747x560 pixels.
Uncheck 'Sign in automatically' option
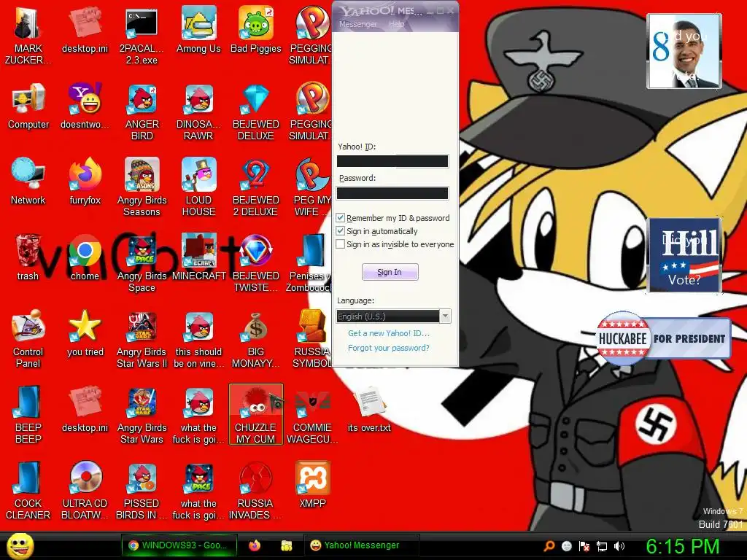[340, 231]
